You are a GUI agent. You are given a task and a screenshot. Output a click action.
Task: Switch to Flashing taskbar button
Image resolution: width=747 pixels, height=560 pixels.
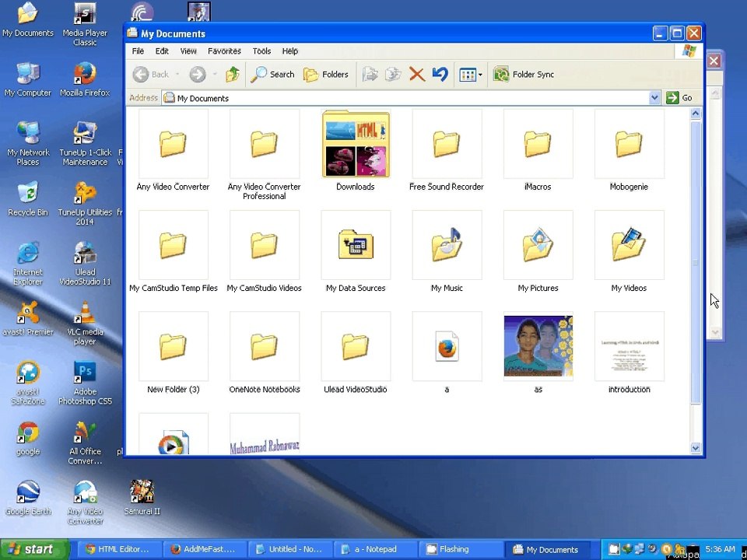coord(460,550)
